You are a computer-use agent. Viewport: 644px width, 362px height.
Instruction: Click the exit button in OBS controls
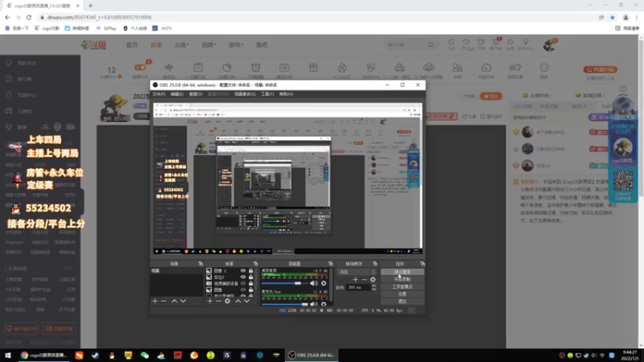coord(402,301)
